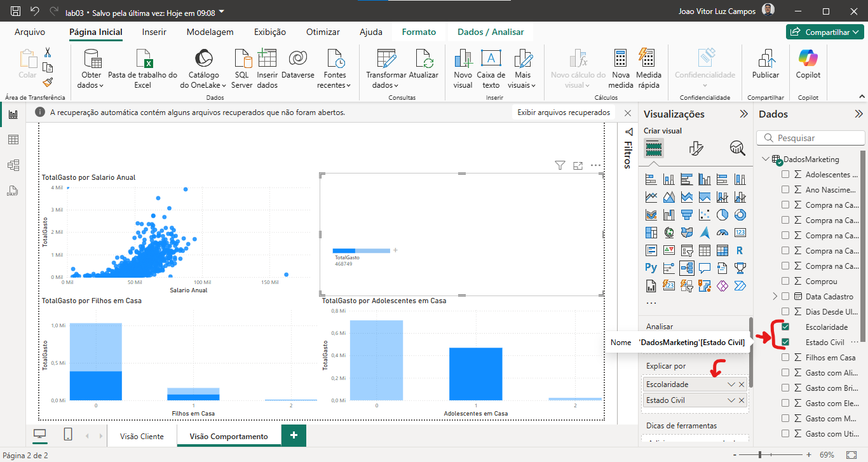Viewport: 868px width, 462px height.
Task: Open the Arquivo menu
Action: point(30,32)
